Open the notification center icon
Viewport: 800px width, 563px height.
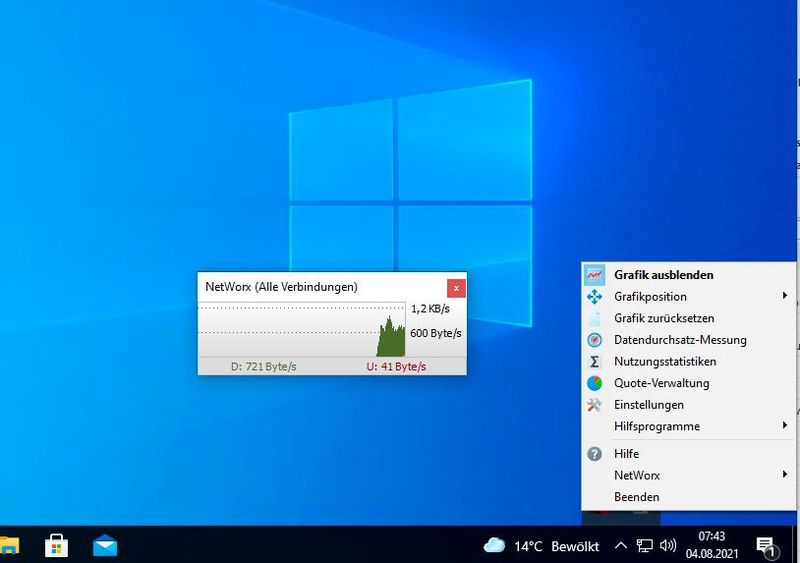click(x=765, y=546)
